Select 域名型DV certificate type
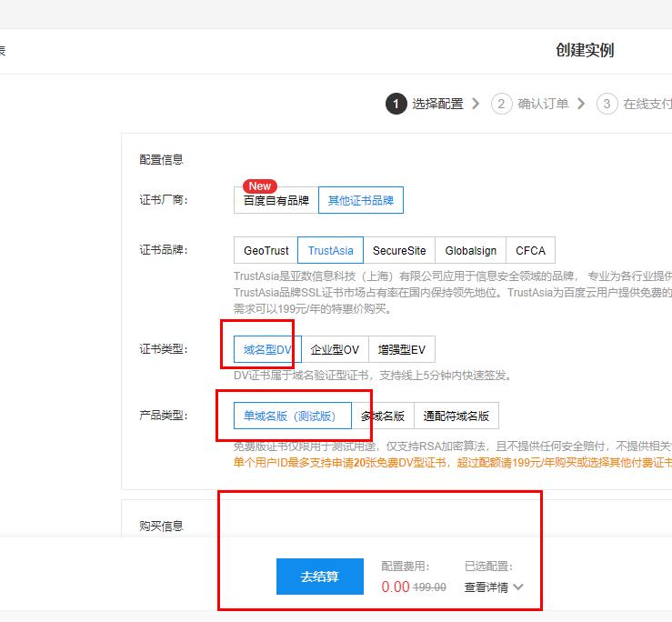The width and height of the screenshot is (672, 622). click(266, 349)
